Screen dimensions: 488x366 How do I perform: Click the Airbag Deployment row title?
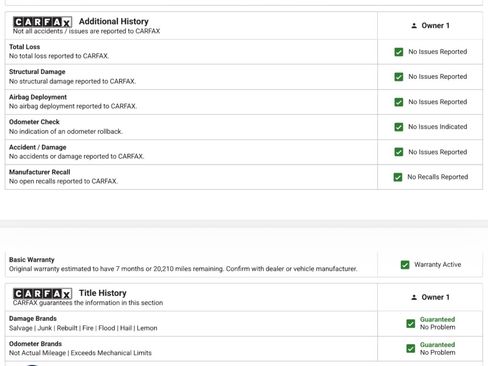pyautogui.click(x=38, y=97)
